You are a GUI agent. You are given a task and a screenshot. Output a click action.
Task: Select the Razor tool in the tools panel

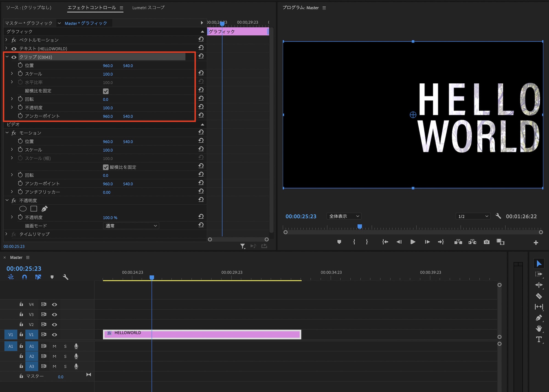pos(539,296)
